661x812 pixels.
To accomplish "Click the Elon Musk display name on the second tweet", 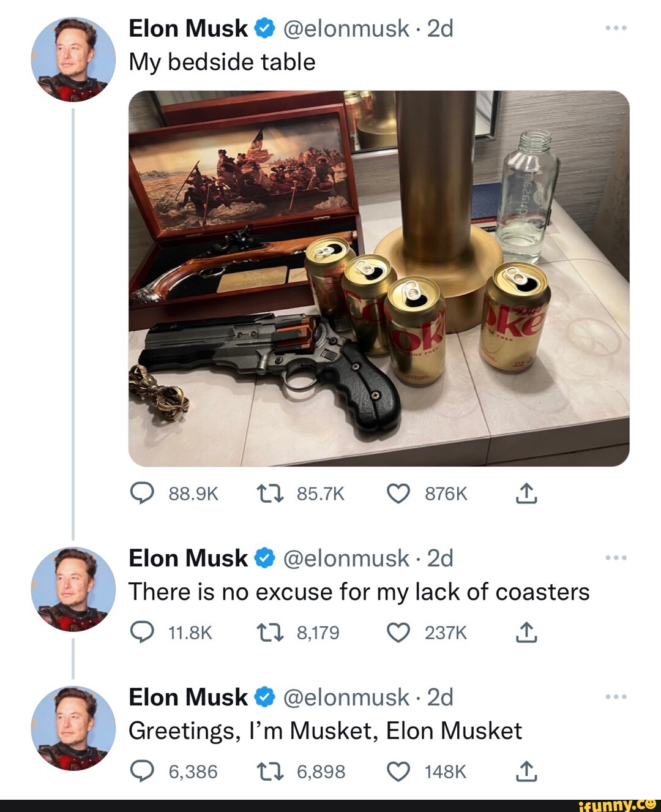I will point(187,558).
